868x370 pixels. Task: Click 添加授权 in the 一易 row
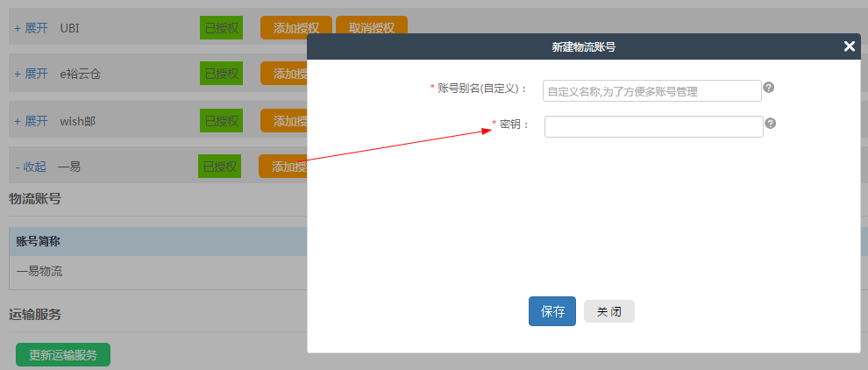(282, 167)
